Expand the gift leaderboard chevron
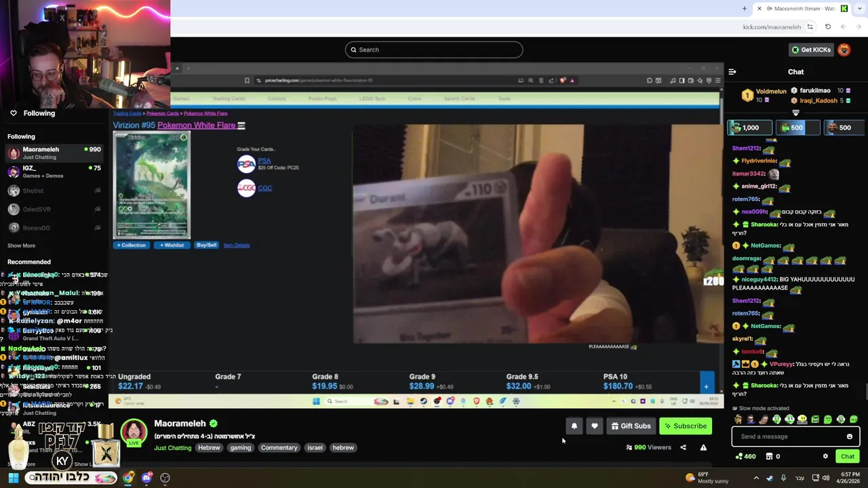The height and width of the screenshot is (488, 868). coord(795,113)
